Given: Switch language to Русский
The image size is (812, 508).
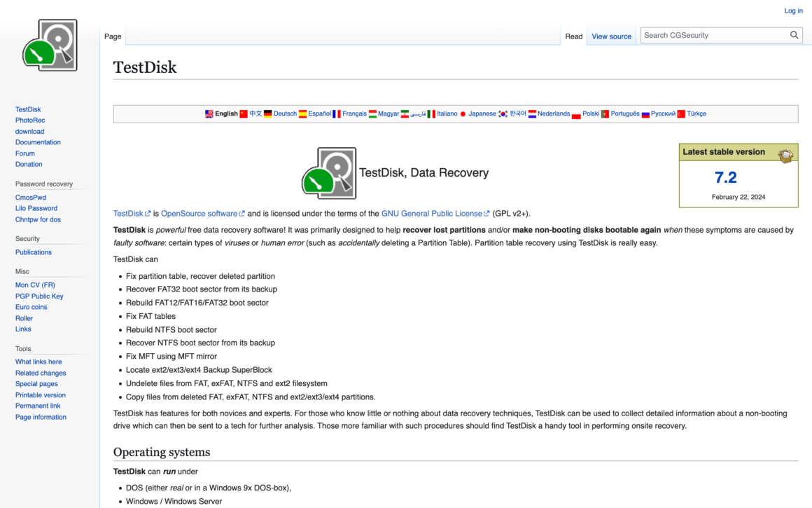Looking at the screenshot, I should point(663,114).
